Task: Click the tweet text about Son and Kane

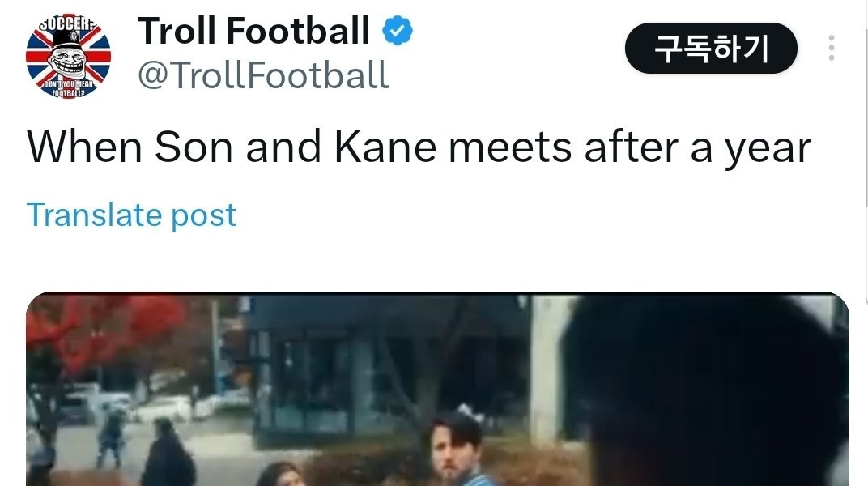Action: [419, 148]
